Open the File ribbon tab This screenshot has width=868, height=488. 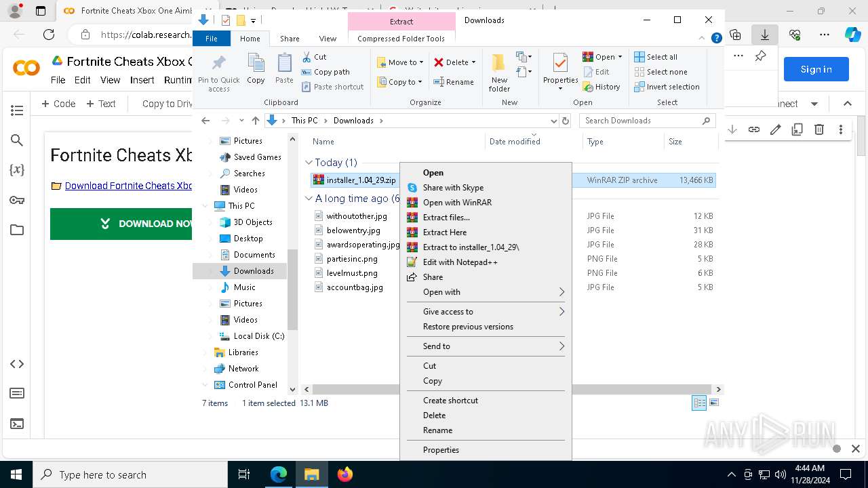[212, 39]
